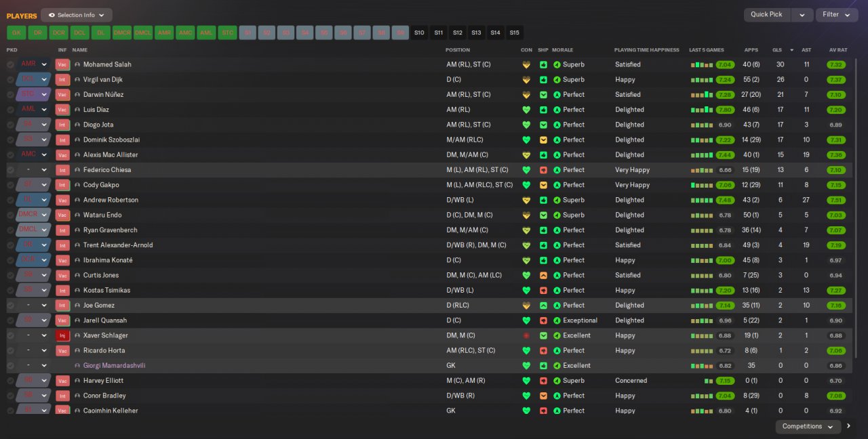
Task: Open Mohamed Salah's player name link
Action: (x=107, y=64)
